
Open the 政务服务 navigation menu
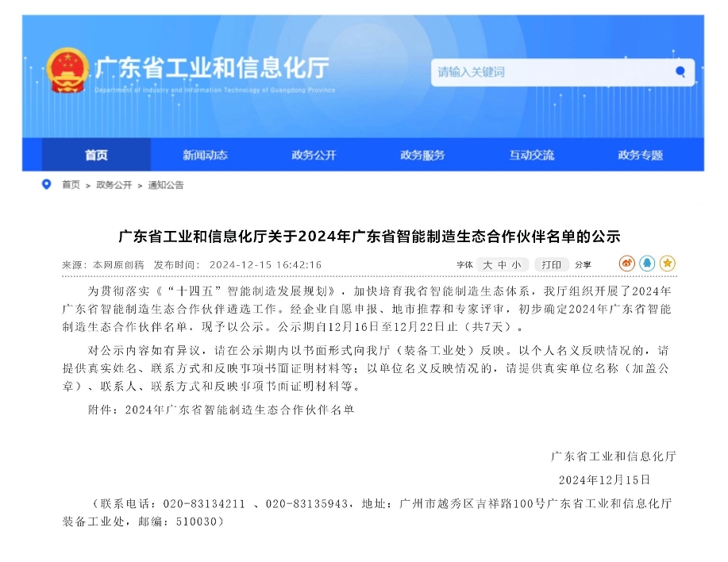422,155
